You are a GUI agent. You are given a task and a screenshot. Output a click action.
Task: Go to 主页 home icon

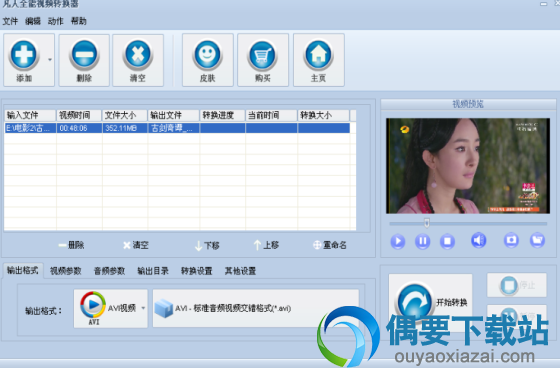318,55
